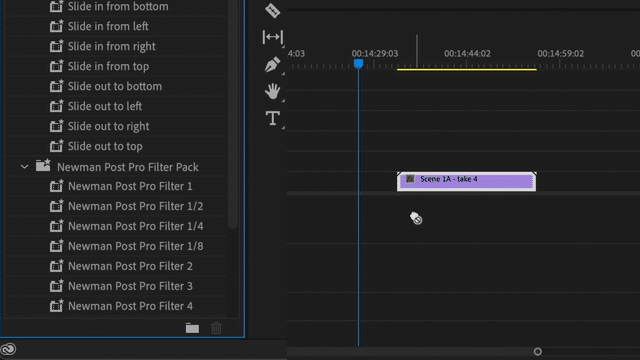Collapse the Newman Post Pro Filter Pack folder

[24, 167]
